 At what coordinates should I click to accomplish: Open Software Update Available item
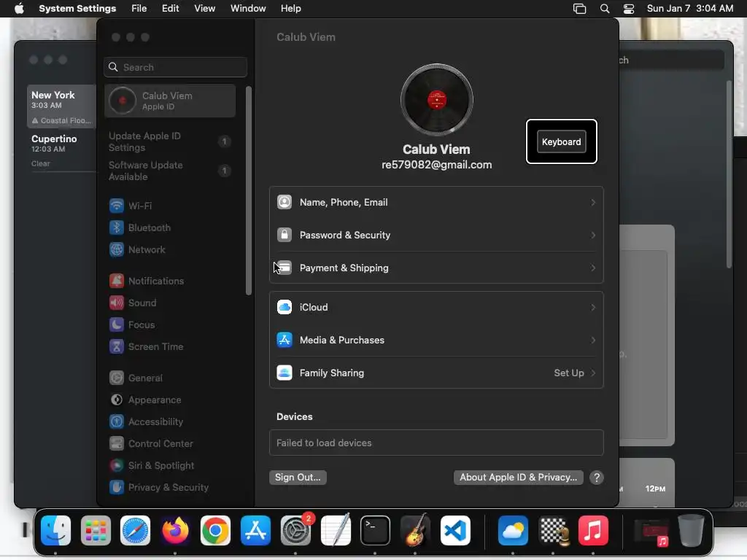[x=170, y=171]
